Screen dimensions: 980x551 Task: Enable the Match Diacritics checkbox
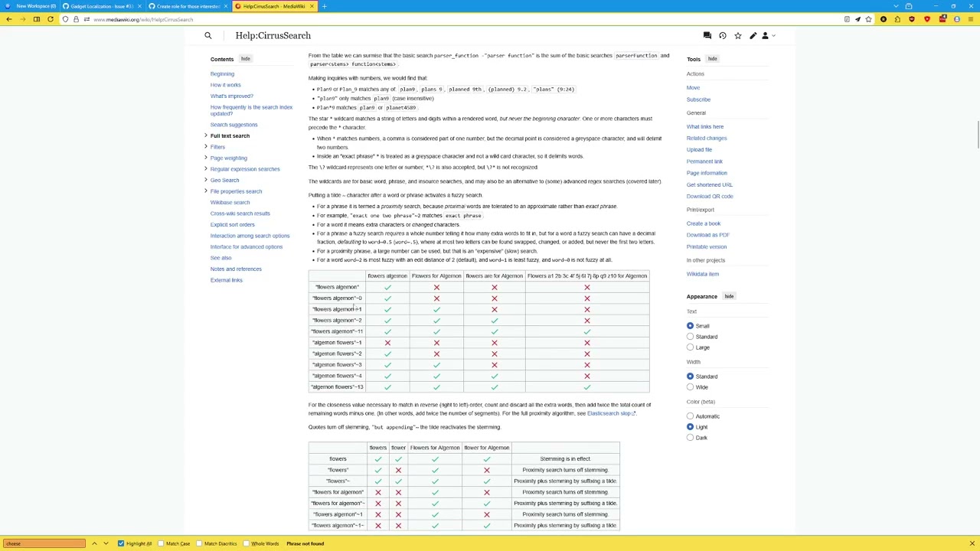click(200, 543)
